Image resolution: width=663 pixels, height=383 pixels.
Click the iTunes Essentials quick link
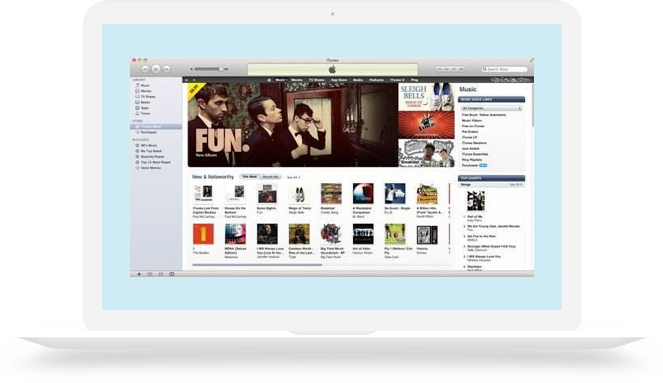[x=475, y=154]
